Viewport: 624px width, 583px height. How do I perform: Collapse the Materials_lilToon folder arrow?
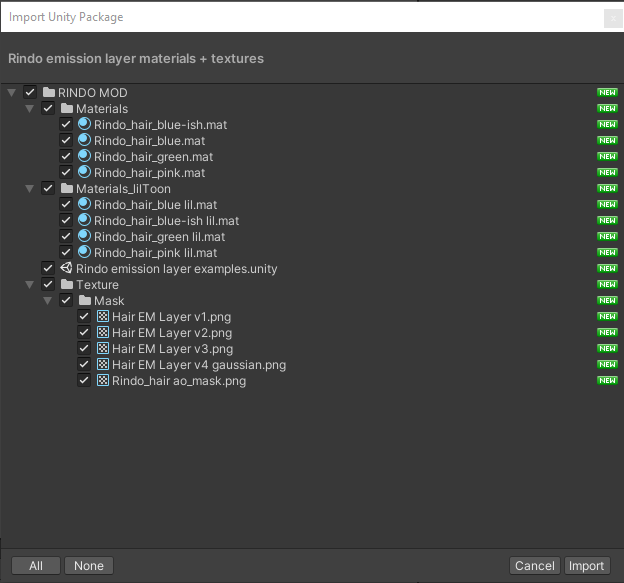[x=29, y=189]
